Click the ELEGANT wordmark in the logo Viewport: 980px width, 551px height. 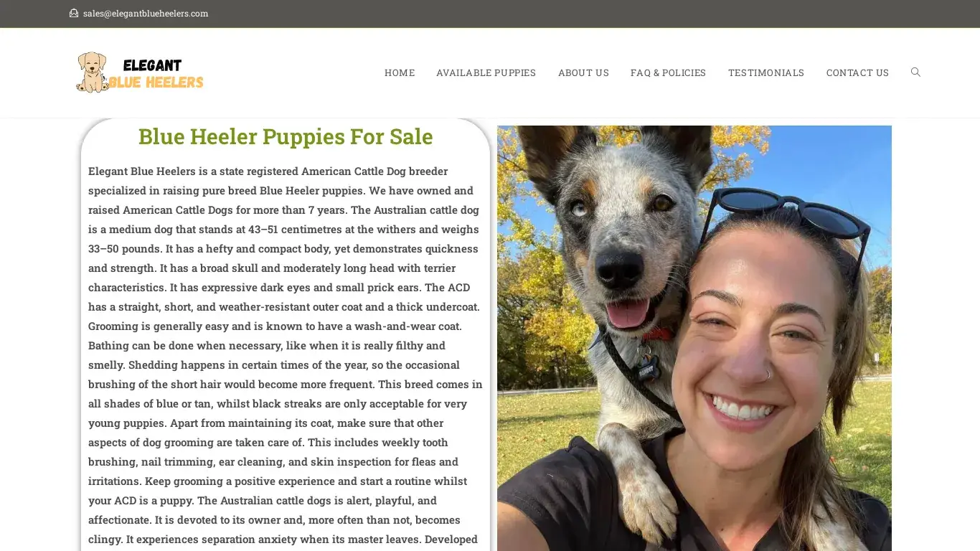[x=152, y=65]
